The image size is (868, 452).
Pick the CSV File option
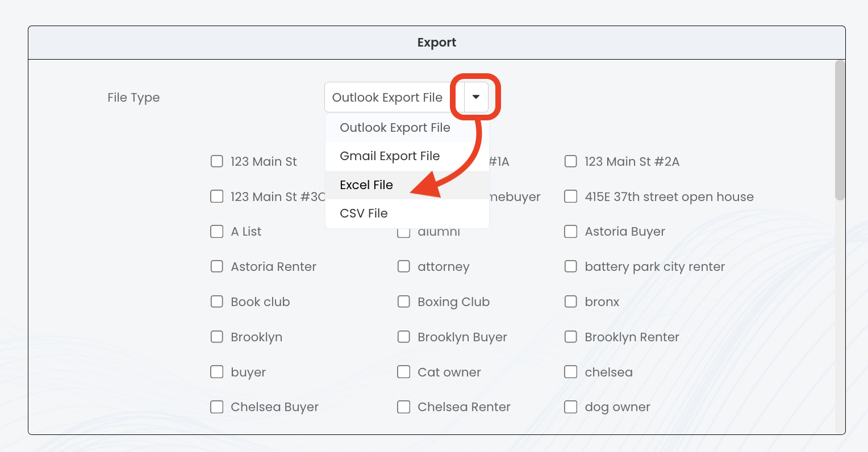[x=364, y=214]
